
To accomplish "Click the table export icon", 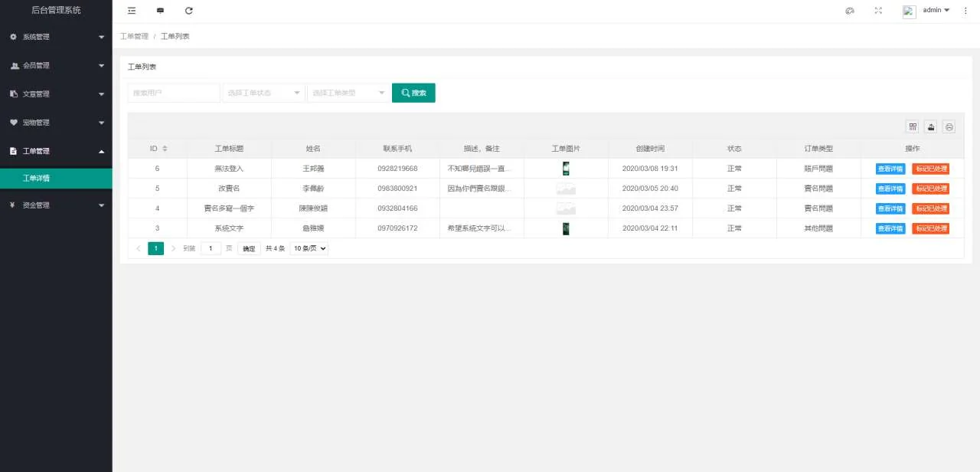I will [x=931, y=127].
